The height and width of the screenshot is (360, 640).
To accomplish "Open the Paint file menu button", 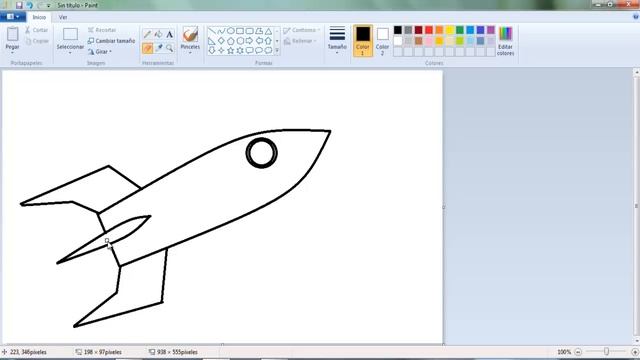I will coord(13,17).
